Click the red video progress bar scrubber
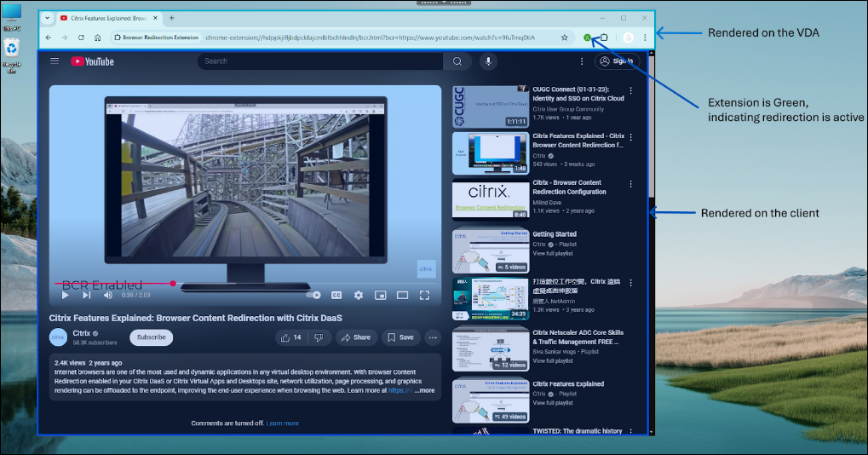 (173, 283)
